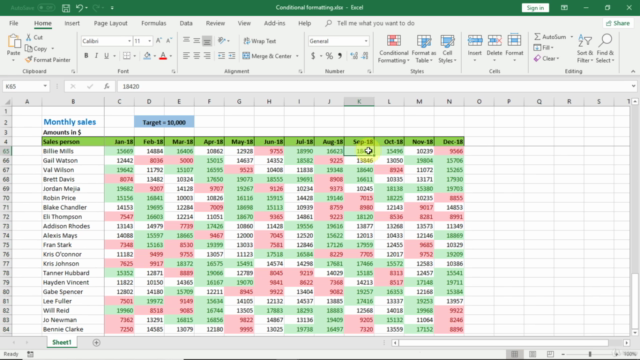
Task: Switch to Page Layout tab
Action: 111,23
